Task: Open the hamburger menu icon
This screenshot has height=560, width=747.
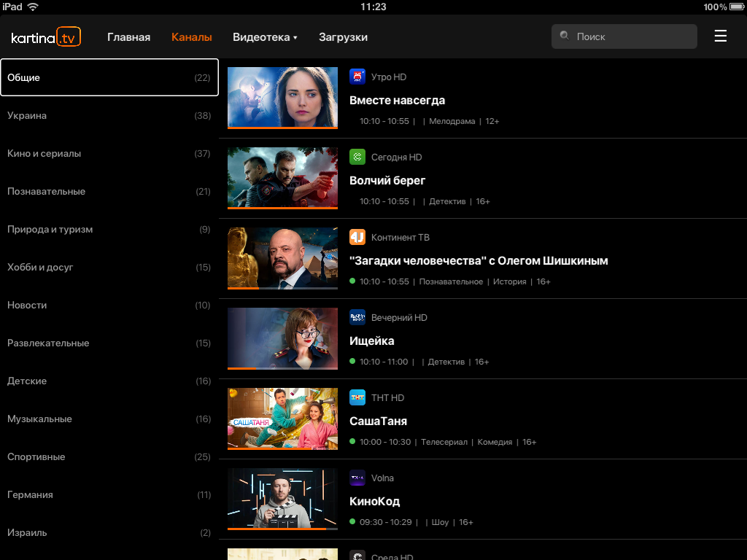Action: (x=720, y=36)
